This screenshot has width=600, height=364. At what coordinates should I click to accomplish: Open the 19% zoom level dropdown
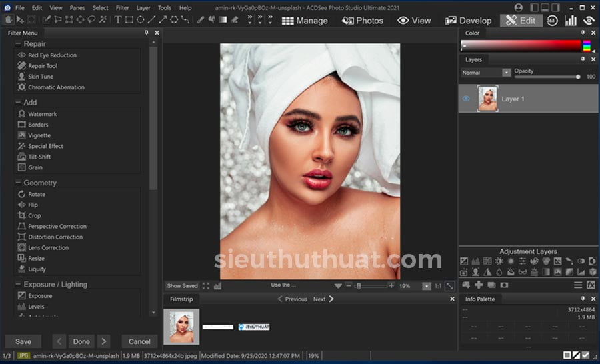[426, 286]
